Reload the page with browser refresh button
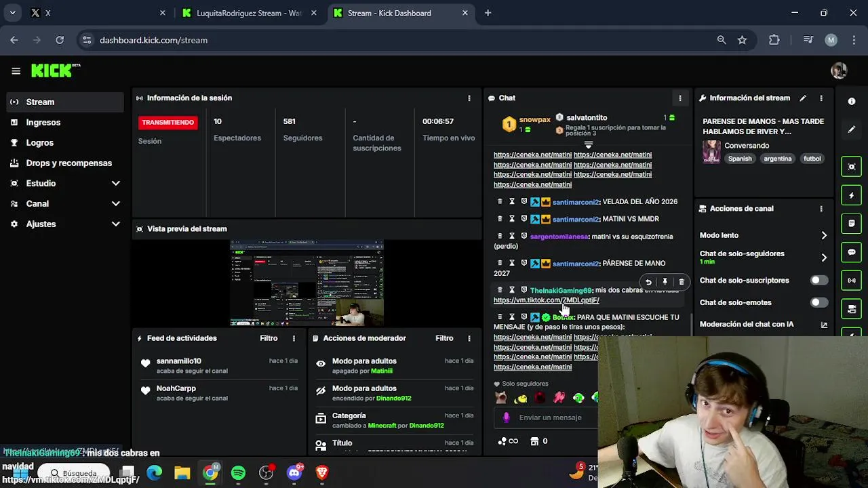Viewport: 868px width, 488px height. point(60,40)
